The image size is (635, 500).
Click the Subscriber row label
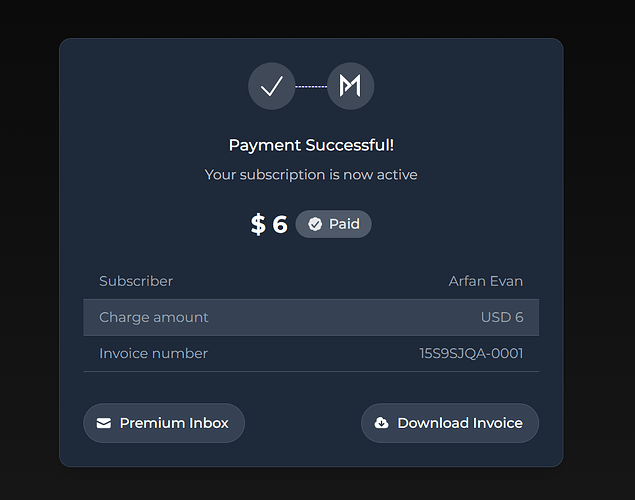pyautogui.click(x=136, y=281)
